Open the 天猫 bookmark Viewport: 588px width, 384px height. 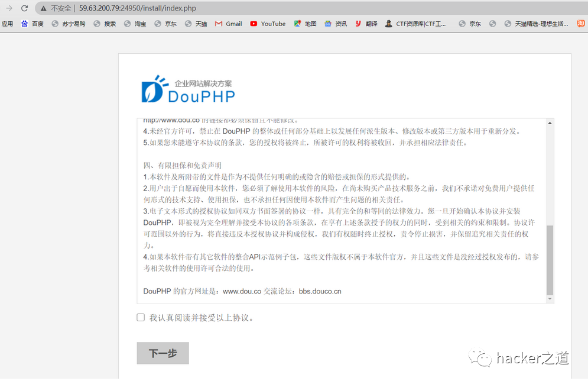tap(196, 24)
